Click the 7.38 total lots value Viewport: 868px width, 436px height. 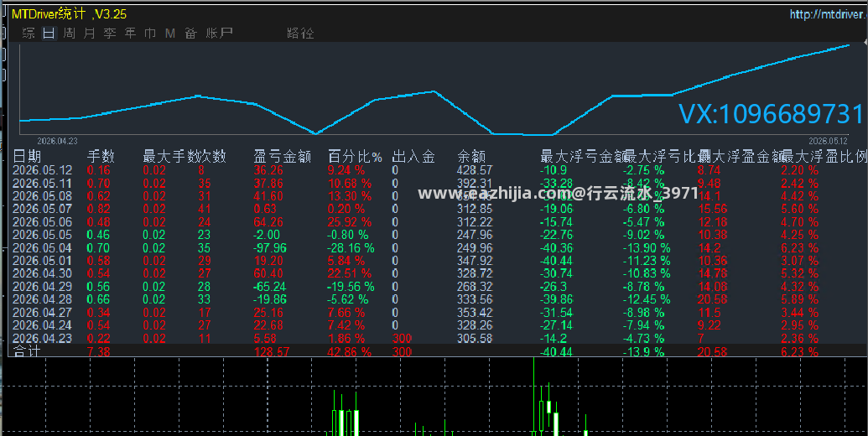click(x=98, y=351)
